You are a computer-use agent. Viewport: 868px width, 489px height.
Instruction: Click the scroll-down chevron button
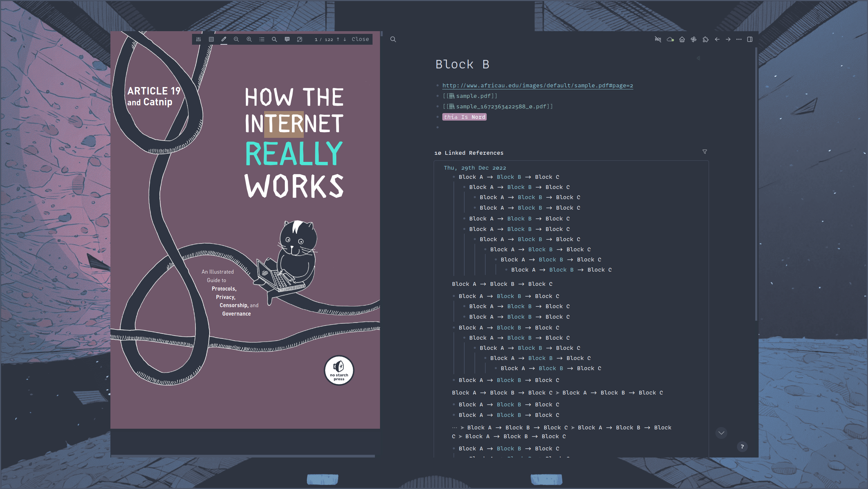point(721,433)
